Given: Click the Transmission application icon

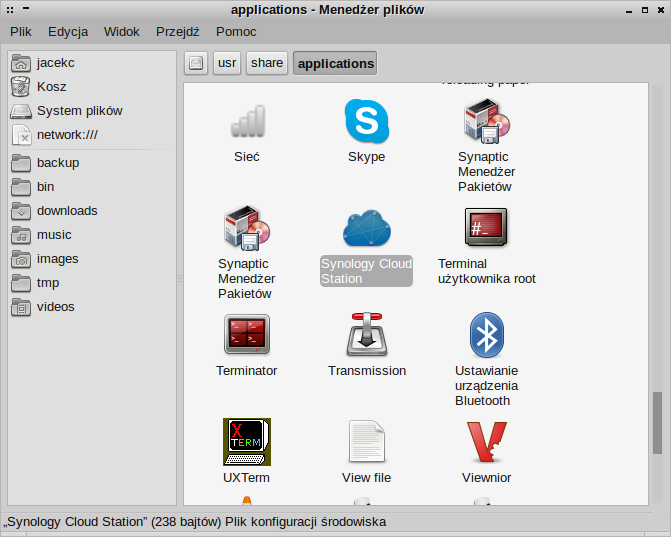Looking at the screenshot, I should pyautogui.click(x=366, y=335).
